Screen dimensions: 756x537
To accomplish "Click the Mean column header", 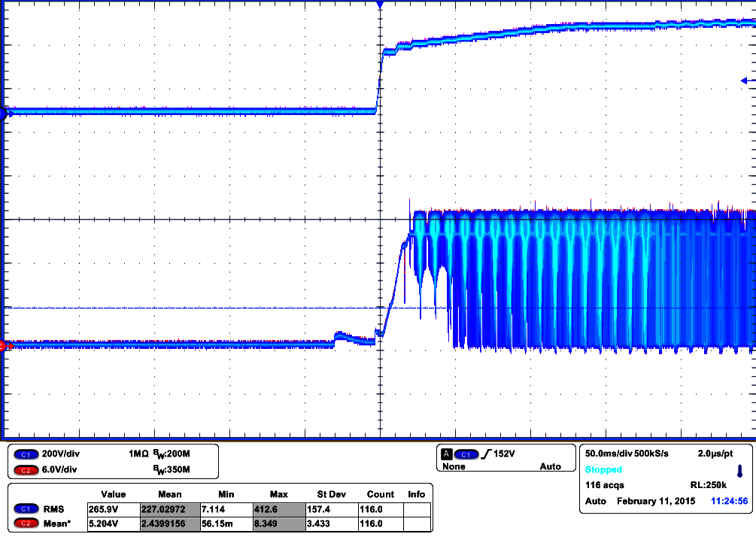I will tap(170, 494).
